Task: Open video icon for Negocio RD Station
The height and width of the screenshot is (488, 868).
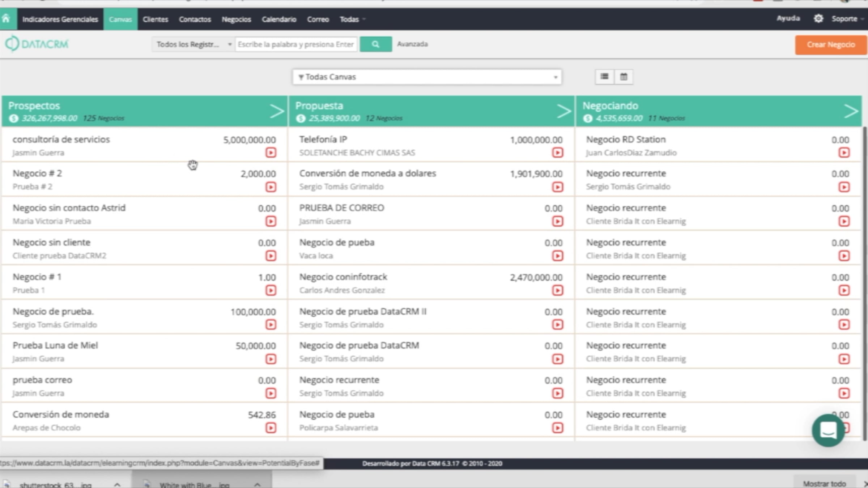Action: coord(844,153)
